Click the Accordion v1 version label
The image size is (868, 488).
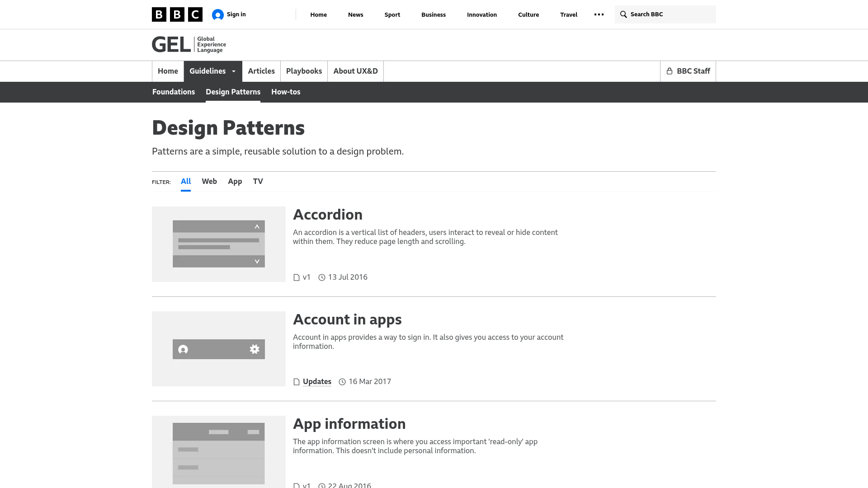pos(307,277)
